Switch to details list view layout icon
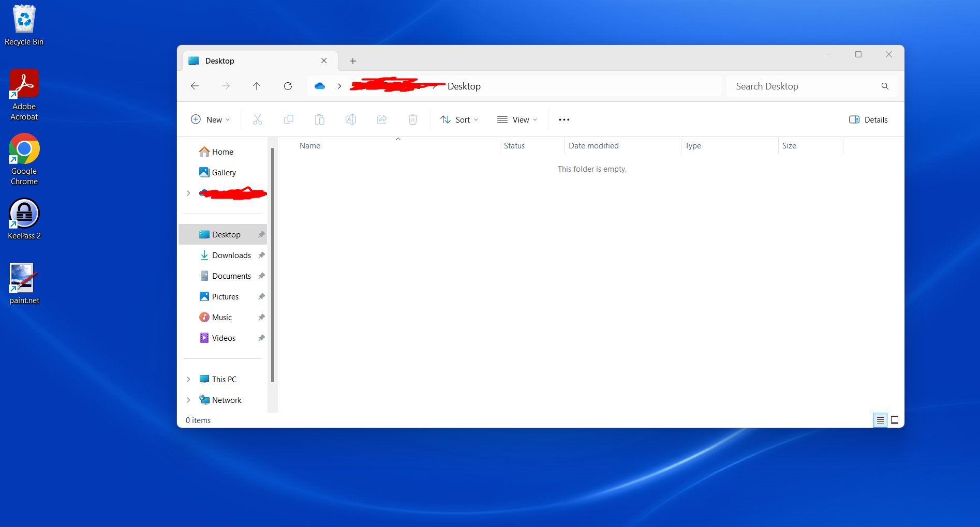This screenshot has width=980, height=527. click(880, 420)
